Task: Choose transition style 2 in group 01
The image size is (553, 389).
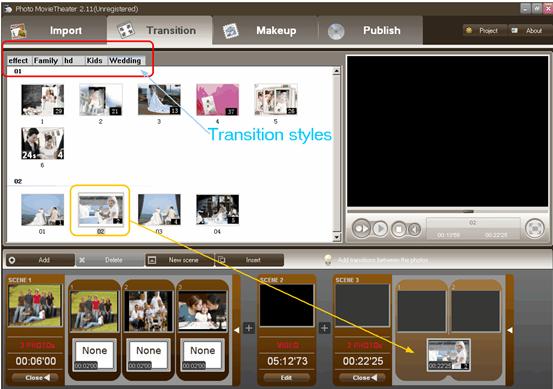Action: [x=101, y=100]
